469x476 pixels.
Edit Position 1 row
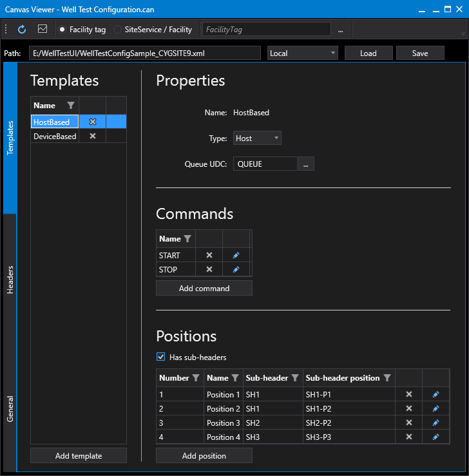436,394
